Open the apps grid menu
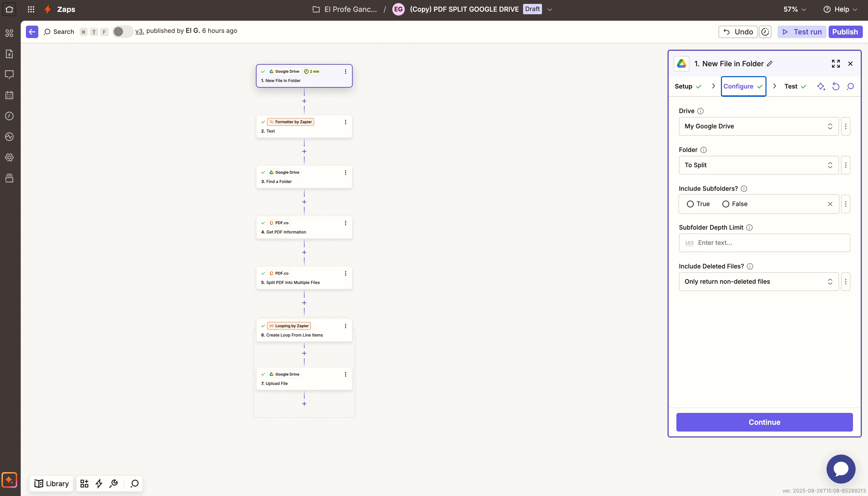 tap(31, 9)
